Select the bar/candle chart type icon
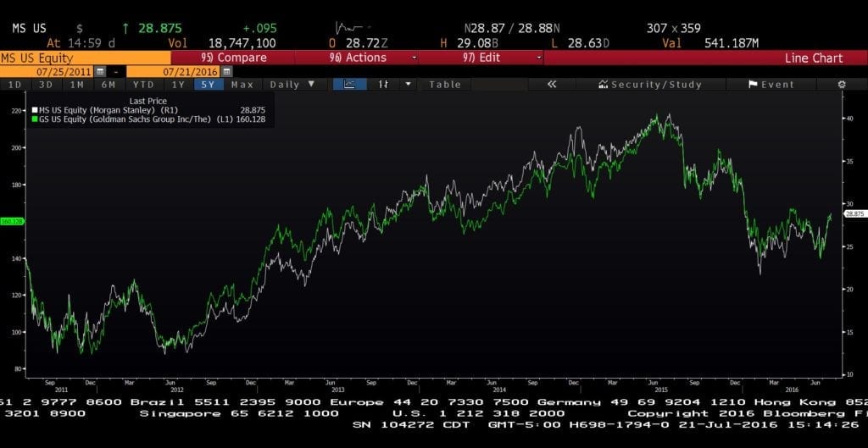This screenshot has height=448, width=868. point(383,84)
